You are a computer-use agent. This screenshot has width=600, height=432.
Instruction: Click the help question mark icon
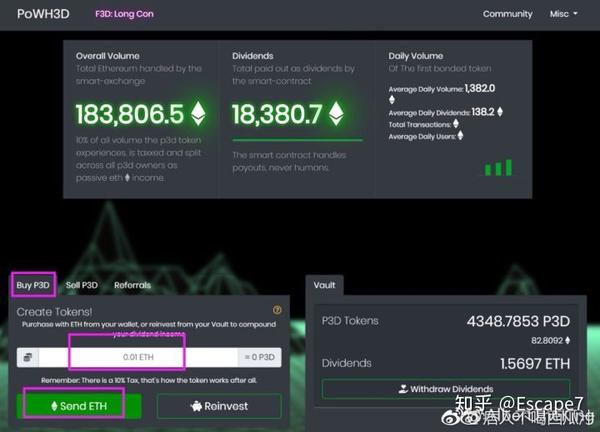277,310
